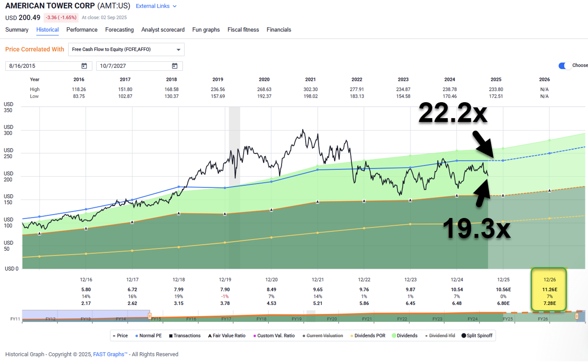Go to the Forecasting tab
The height and width of the screenshot is (364, 588).
[119, 30]
